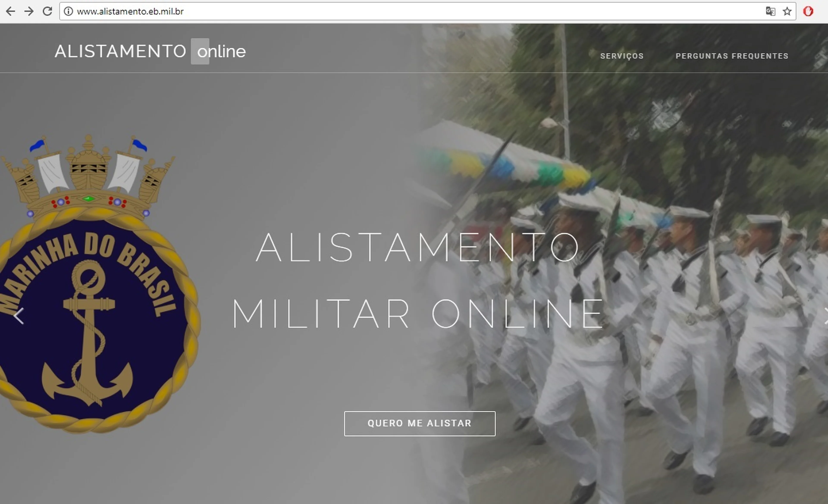Bookmark this page with the star icon
Image resolution: width=828 pixels, height=504 pixels.
(x=787, y=11)
